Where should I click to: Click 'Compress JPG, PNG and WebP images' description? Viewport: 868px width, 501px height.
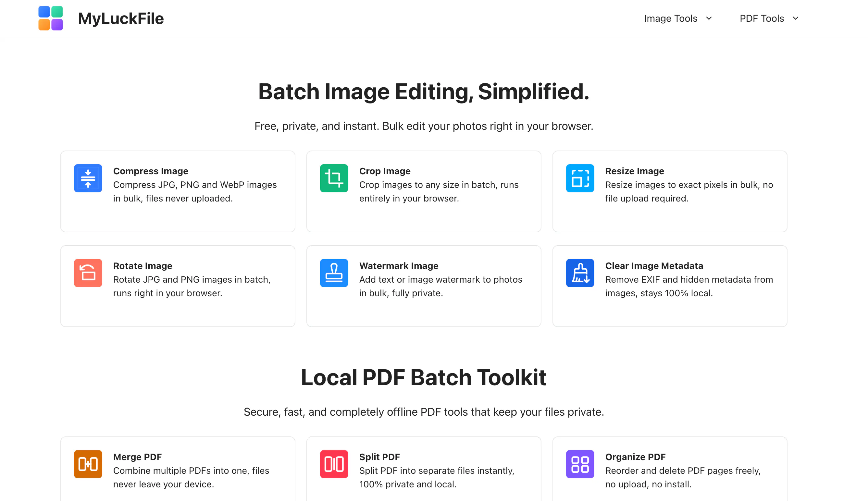point(195,185)
